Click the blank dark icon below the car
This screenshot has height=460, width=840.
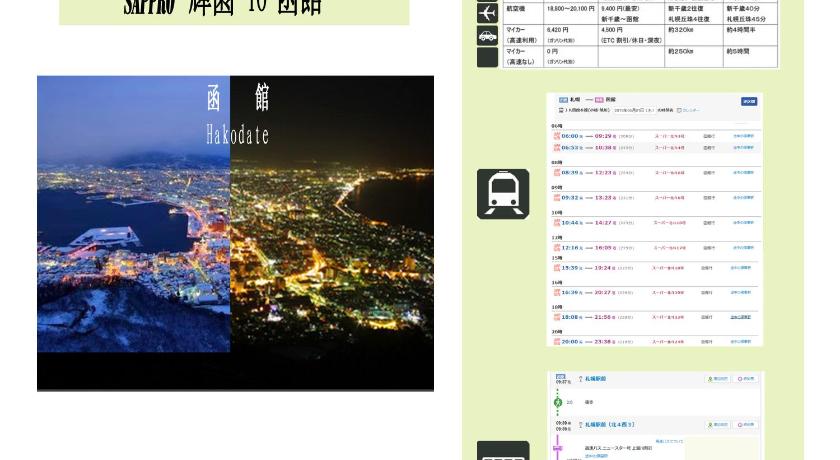coord(487,57)
